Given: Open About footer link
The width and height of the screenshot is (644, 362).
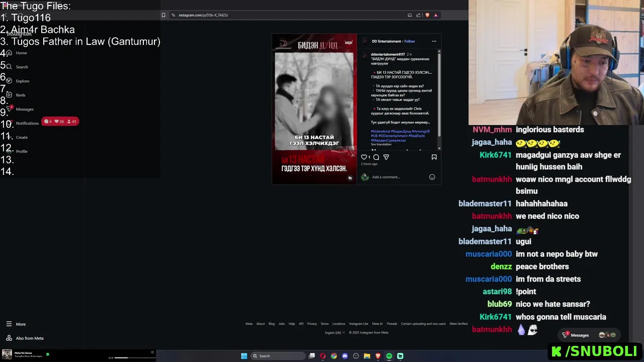Looking at the screenshot, I should pyautogui.click(x=261, y=324).
